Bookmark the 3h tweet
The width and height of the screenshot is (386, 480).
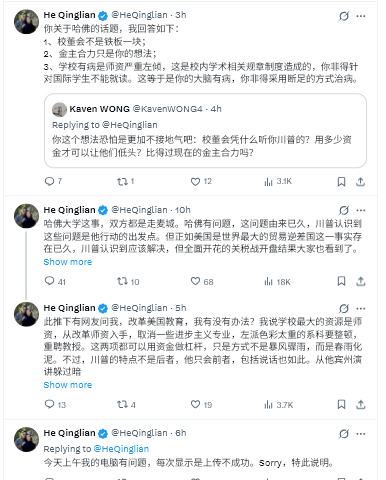click(x=341, y=182)
